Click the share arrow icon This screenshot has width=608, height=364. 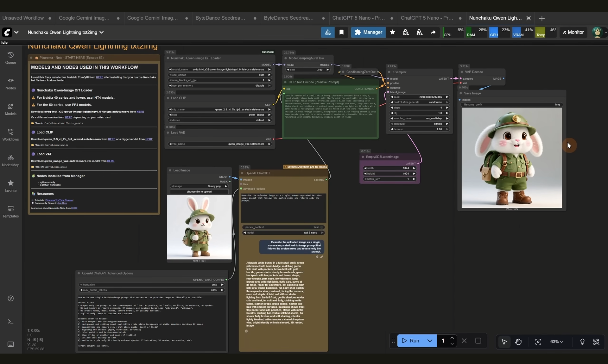coord(433,32)
